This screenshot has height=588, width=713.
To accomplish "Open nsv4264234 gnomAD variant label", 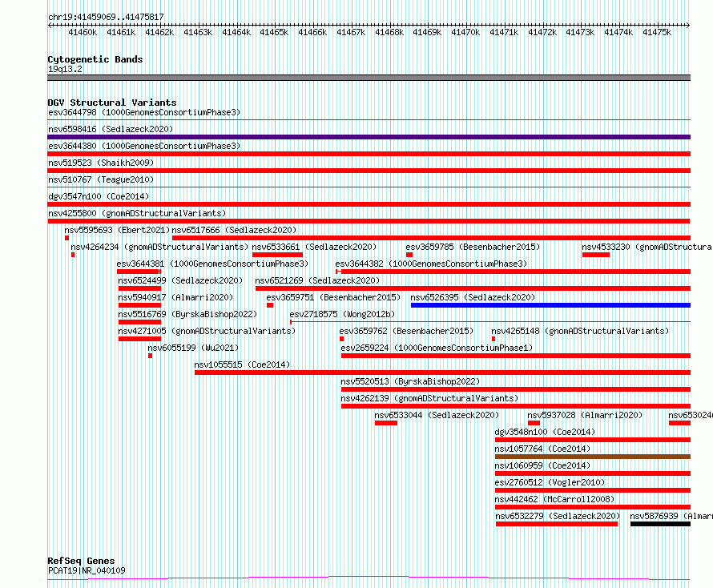I will pyautogui.click(x=159, y=247).
